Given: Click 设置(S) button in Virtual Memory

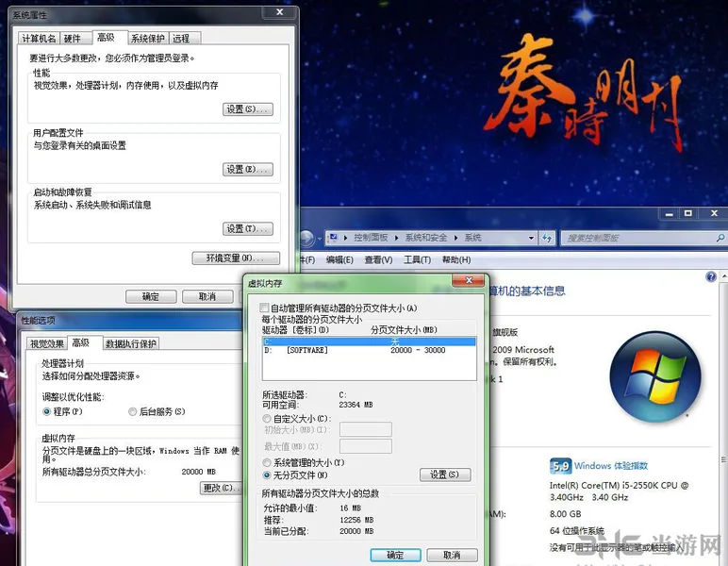Looking at the screenshot, I should pos(445,474).
